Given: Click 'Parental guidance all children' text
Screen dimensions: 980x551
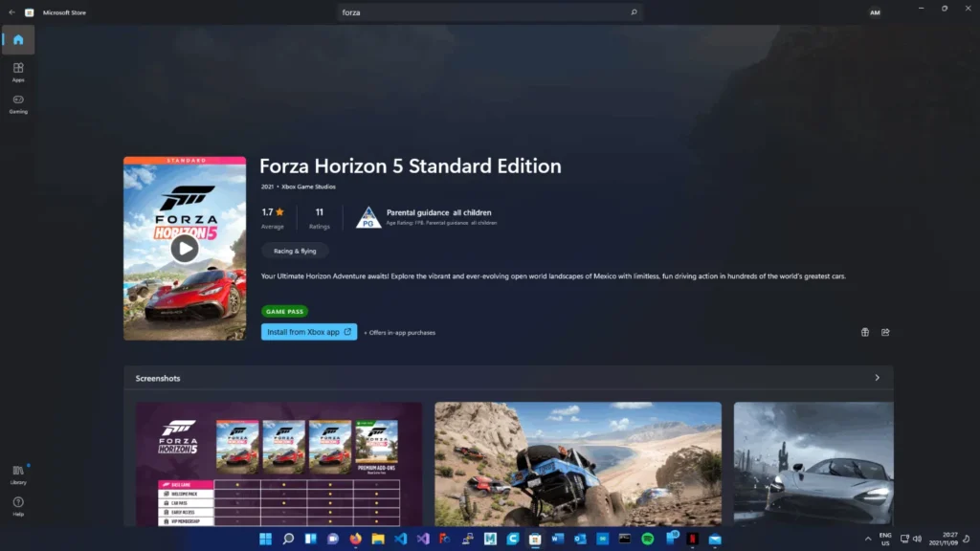Looking at the screenshot, I should pyautogui.click(x=438, y=212).
